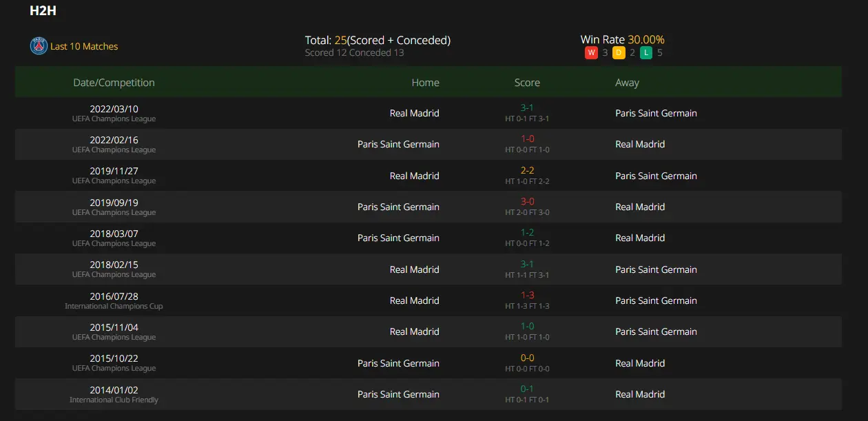Click HT 0-1 FT 3-1 result line

click(527, 119)
